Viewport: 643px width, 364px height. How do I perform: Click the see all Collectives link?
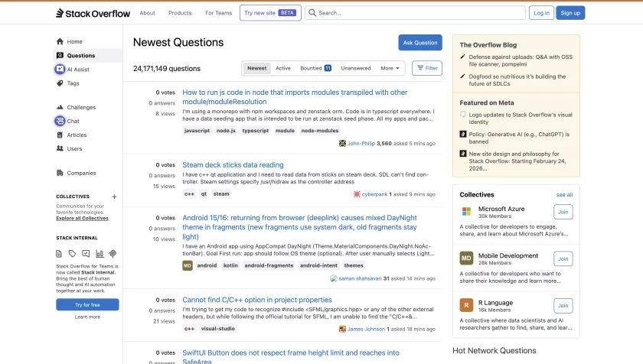coord(564,195)
